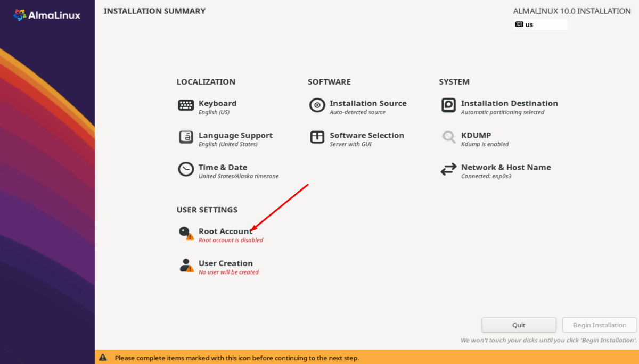Click the Keyboard icon under Localization
The height and width of the screenshot is (364, 639).
tap(186, 105)
